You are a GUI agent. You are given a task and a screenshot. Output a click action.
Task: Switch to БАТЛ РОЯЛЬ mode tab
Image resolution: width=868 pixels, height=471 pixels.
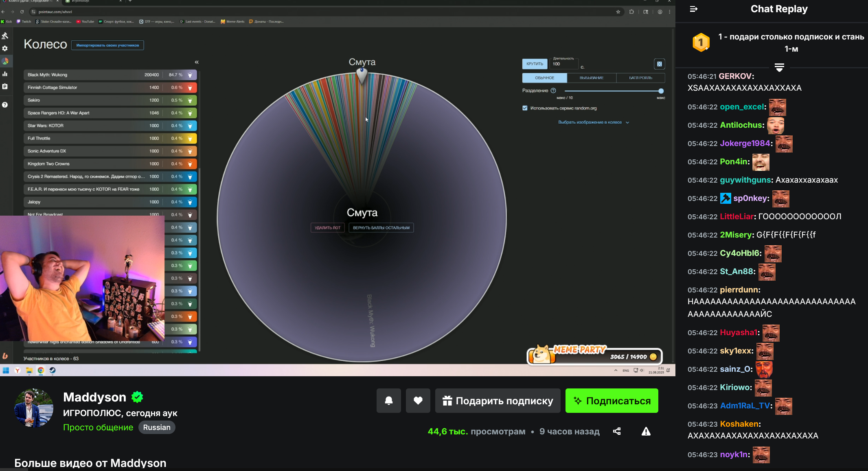(x=640, y=78)
